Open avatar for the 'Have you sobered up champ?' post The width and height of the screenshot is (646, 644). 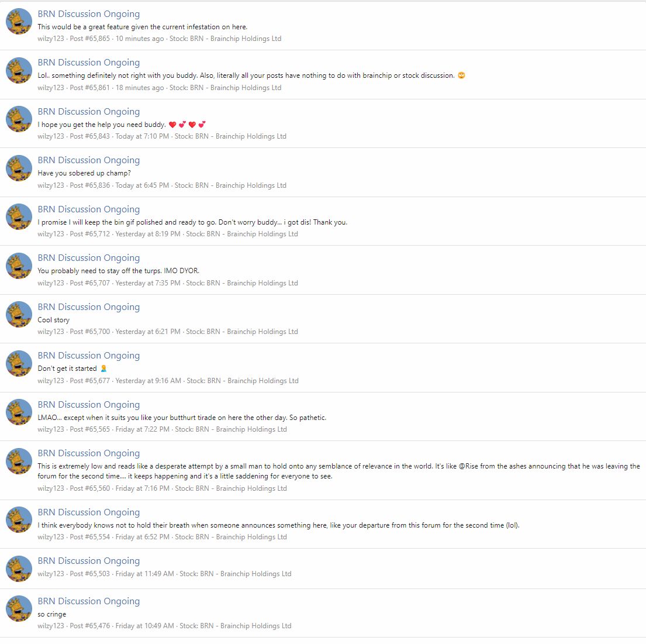pyautogui.click(x=19, y=168)
